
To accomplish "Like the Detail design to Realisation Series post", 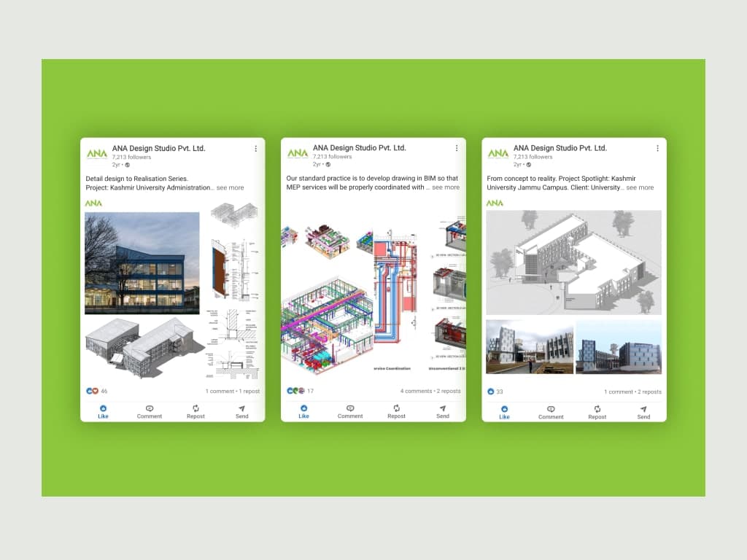I will click(x=103, y=411).
